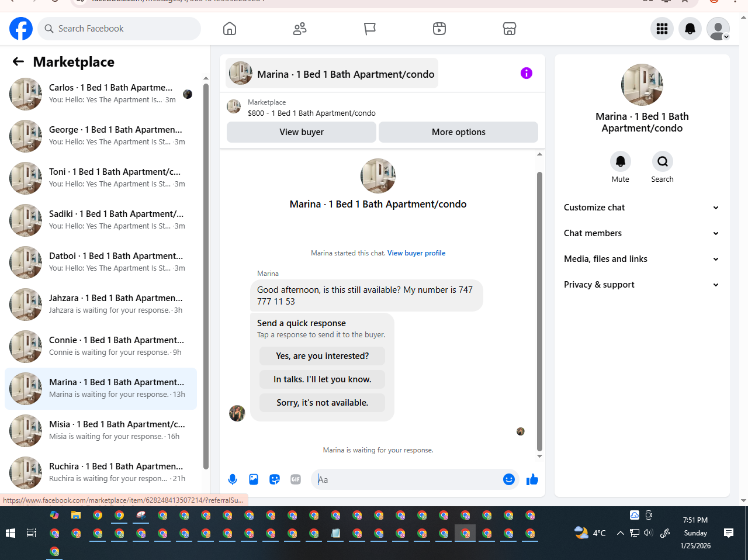Screen dimensions: 748x560
Task: Open Windows Start menu
Action: click(x=10, y=533)
